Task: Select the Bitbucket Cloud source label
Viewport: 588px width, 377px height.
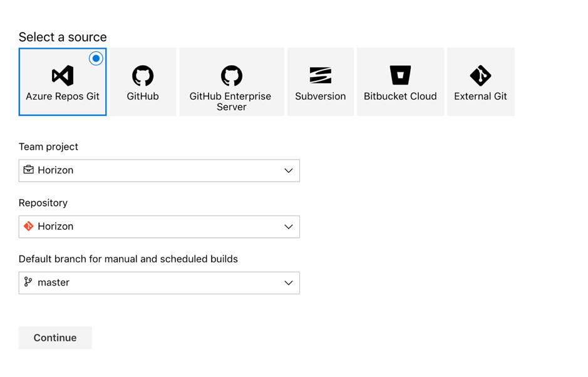Action: [400, 96]
